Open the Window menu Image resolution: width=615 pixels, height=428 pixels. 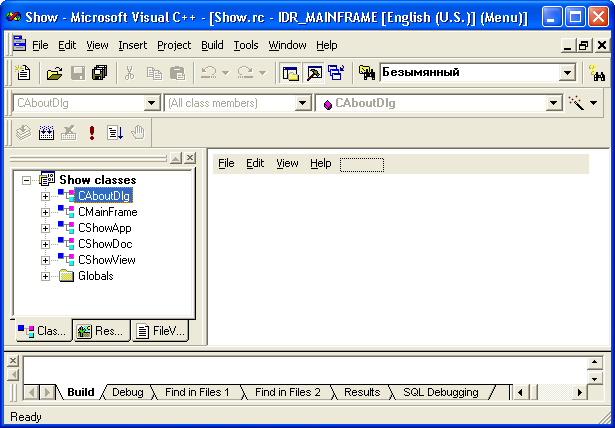287,46
